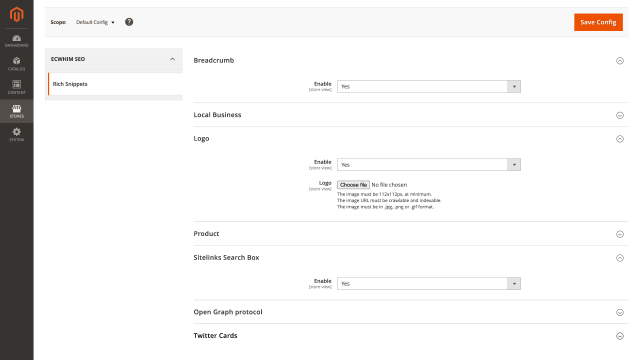Open the System gear sidebar icon
Viewport: 640px width, 360px height.
click(x=17, y=134)
